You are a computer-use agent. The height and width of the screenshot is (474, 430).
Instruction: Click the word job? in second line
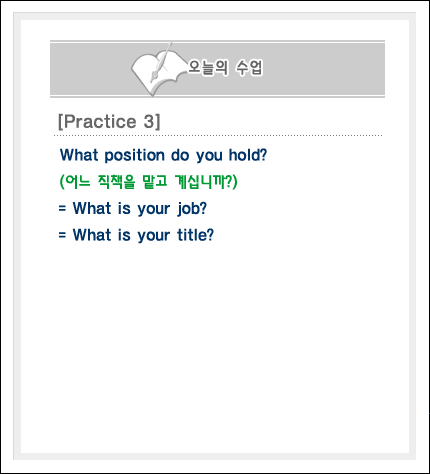[x=192, y=209]
